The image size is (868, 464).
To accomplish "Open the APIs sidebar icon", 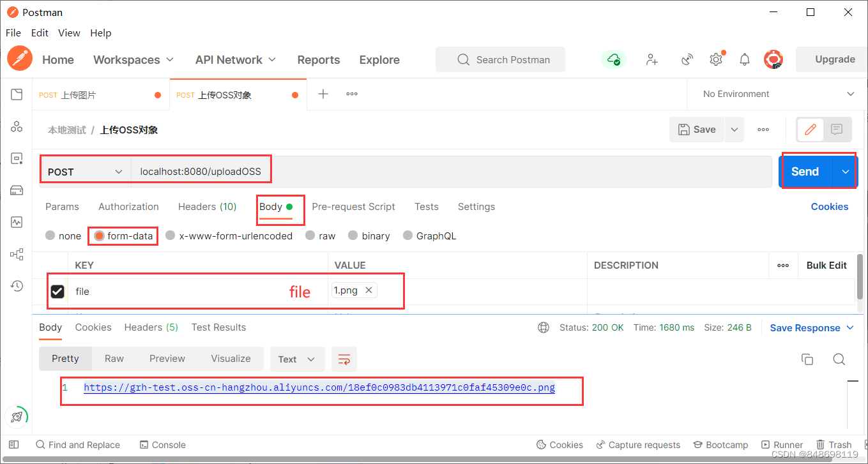I will coord(17,126).
